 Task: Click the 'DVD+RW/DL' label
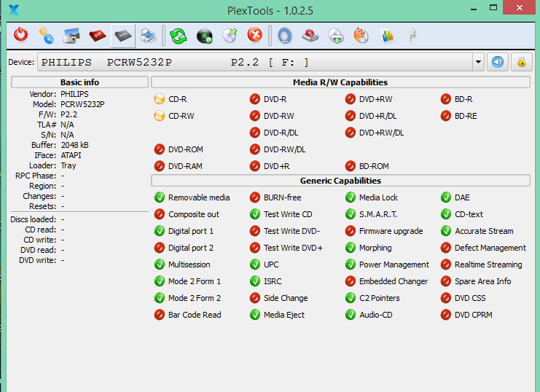pyautogui.click(x=382, y=133)
